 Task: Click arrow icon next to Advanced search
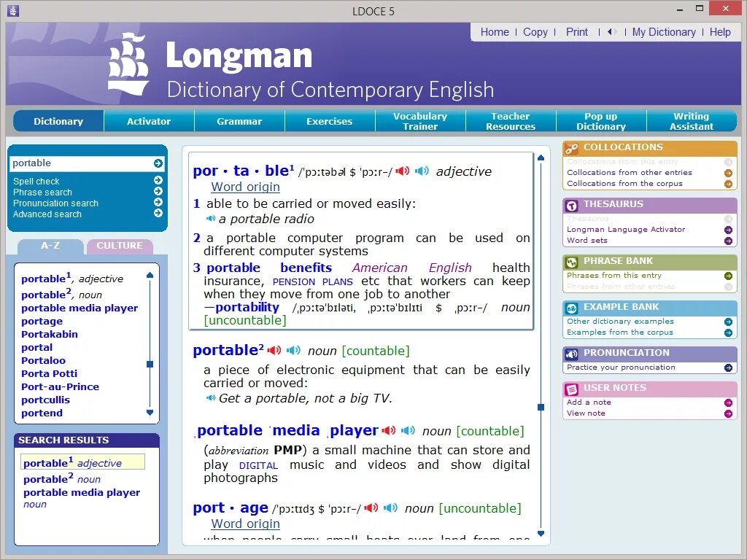coord(158,213)
